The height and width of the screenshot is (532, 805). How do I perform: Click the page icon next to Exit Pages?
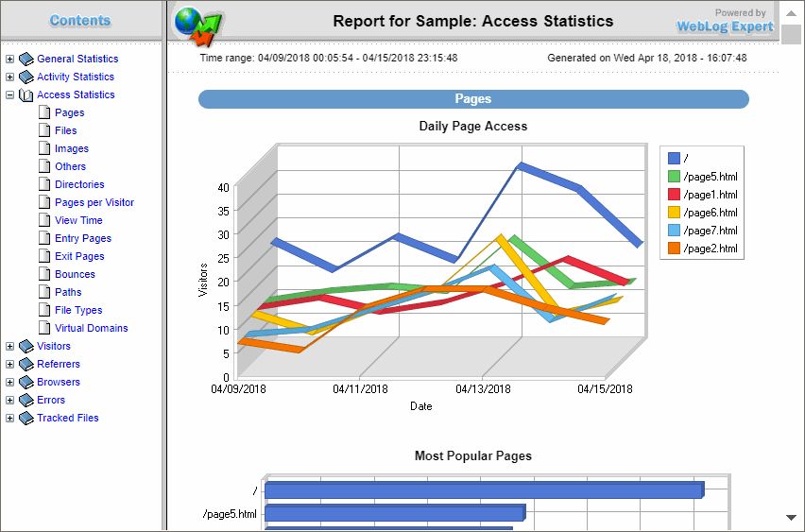coord(45,256)
